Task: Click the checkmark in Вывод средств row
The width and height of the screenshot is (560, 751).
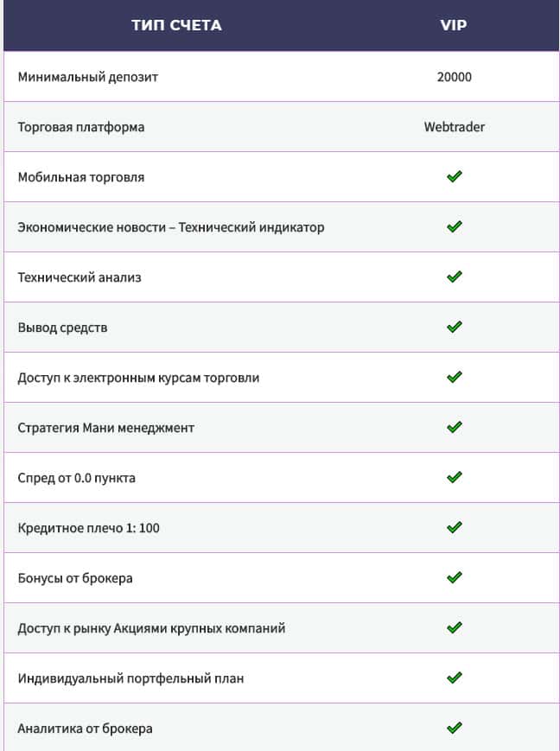Action: (x=454, y=327)
